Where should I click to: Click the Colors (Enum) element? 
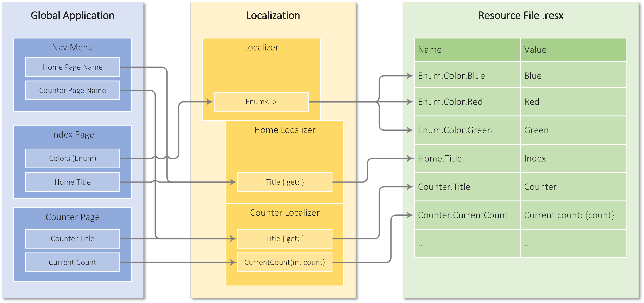coord(72,158)
